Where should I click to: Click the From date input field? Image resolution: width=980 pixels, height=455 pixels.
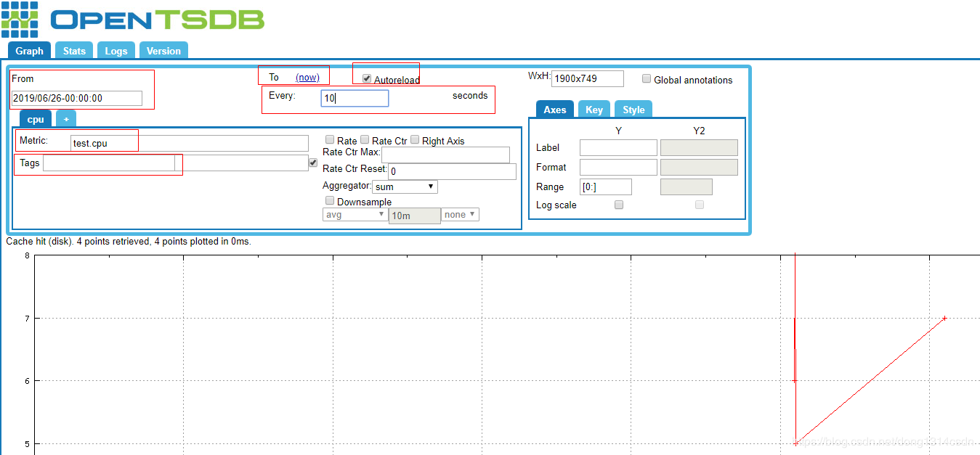(77, 98)
